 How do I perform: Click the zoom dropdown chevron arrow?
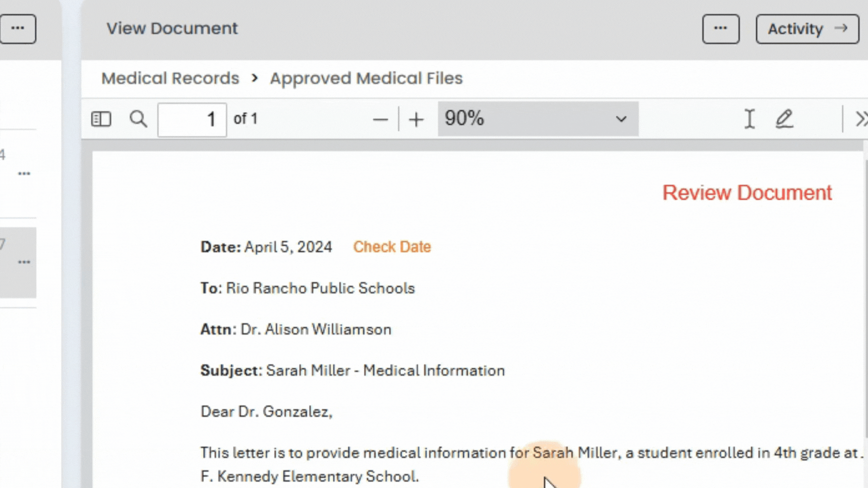point(621,119)
